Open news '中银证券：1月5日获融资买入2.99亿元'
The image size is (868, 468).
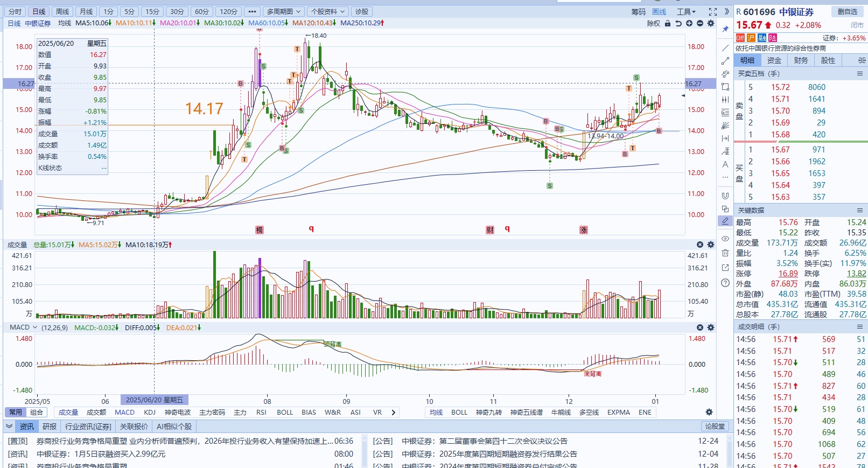coord(101,453)
